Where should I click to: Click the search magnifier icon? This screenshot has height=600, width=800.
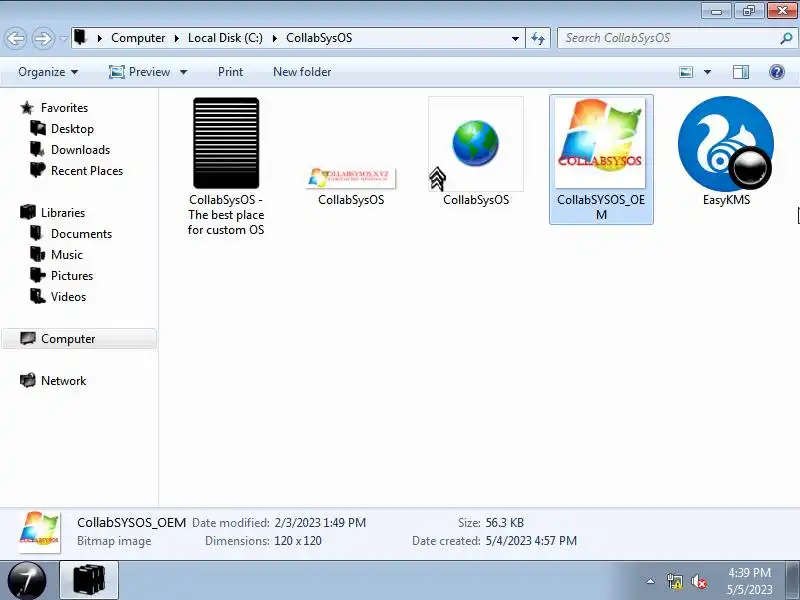click(787, 38)
